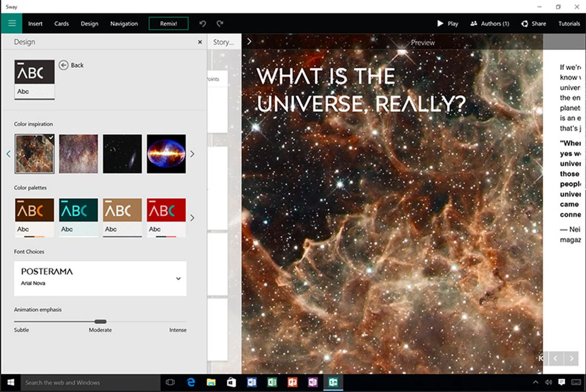The image size is (586, 392).
Task: Switch to the Cards tab
Action: pyautogui.click(x=62, y=23)
